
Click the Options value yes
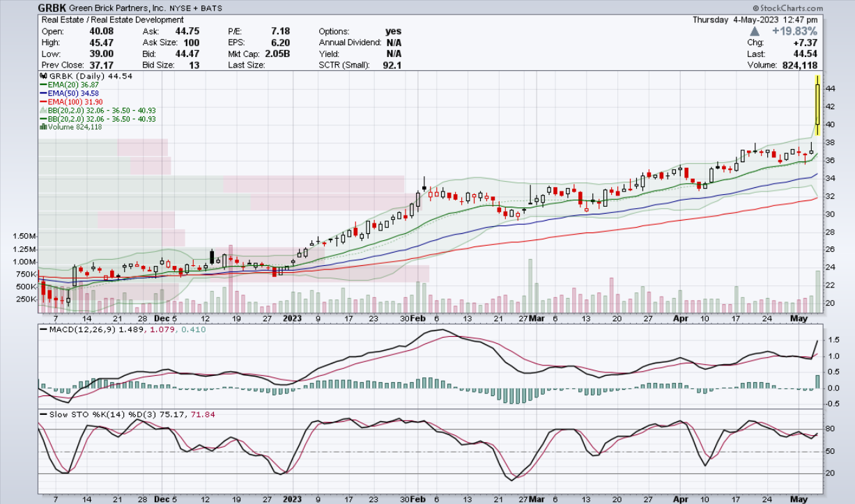click(393, 31)
